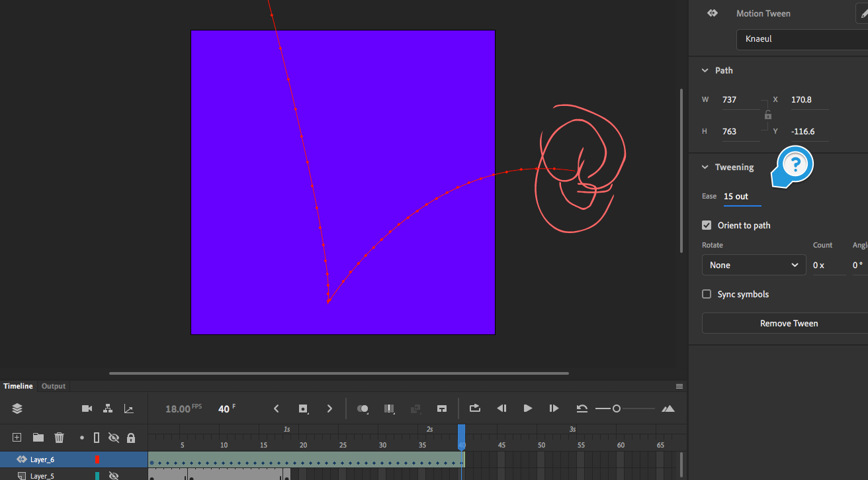Add a new layer with the plus icon

pyautogui.click(x=16, y=437)
